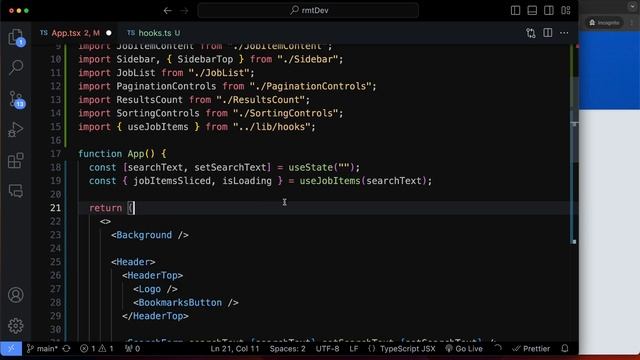Open the Source Control view
640x360 pixels.
point(16,99)
